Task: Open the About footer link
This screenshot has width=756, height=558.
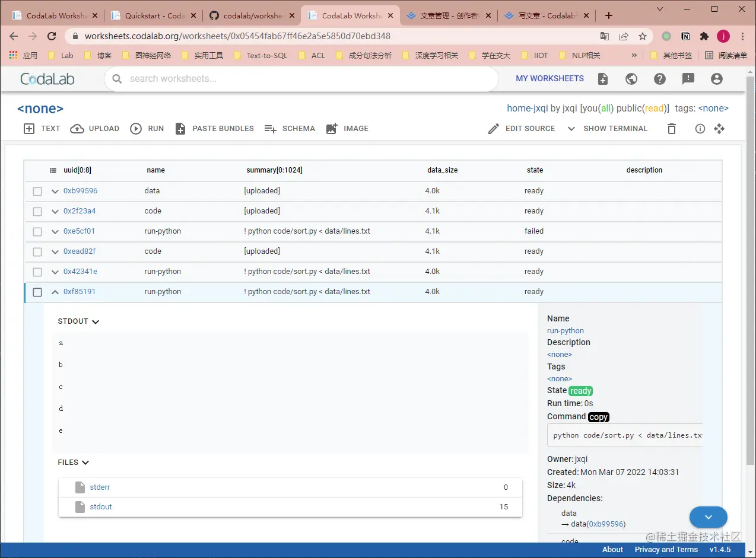Action: click(x=612, y=550)
